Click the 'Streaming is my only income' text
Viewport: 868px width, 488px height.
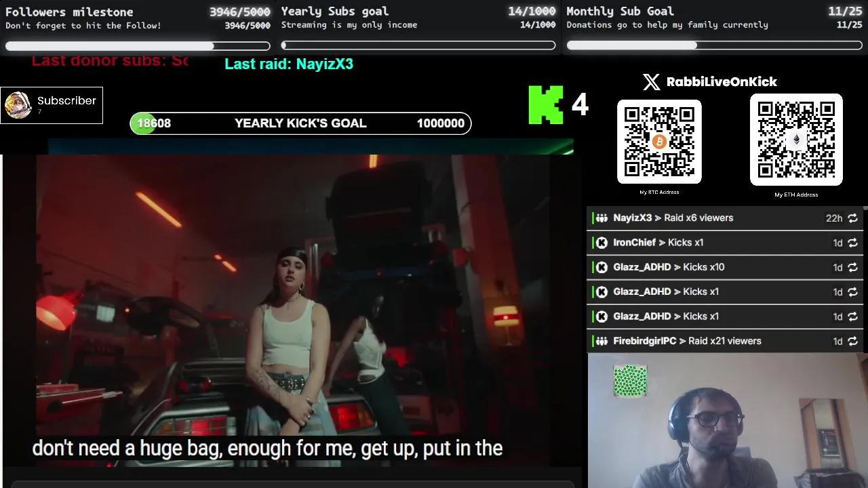coord(349,25)
